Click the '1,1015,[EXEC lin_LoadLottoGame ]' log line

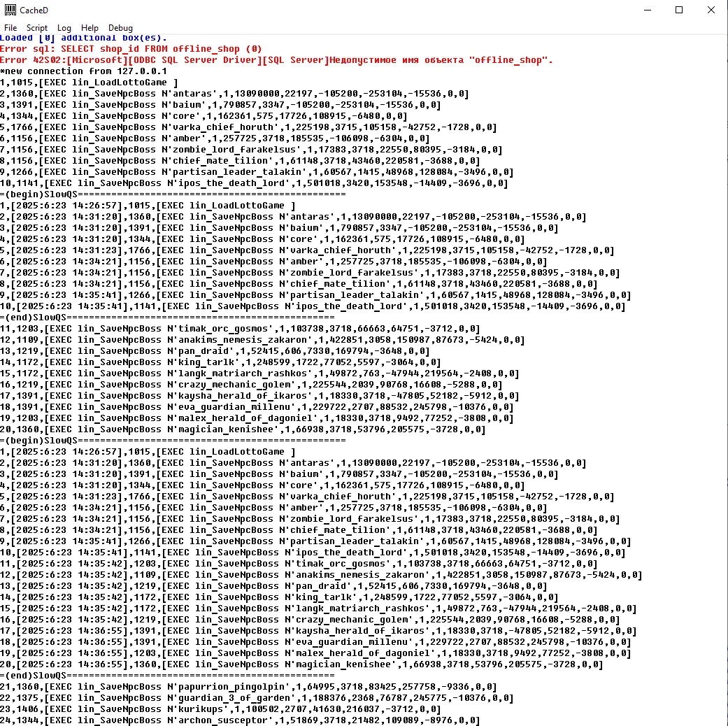(x=89, y=83)
